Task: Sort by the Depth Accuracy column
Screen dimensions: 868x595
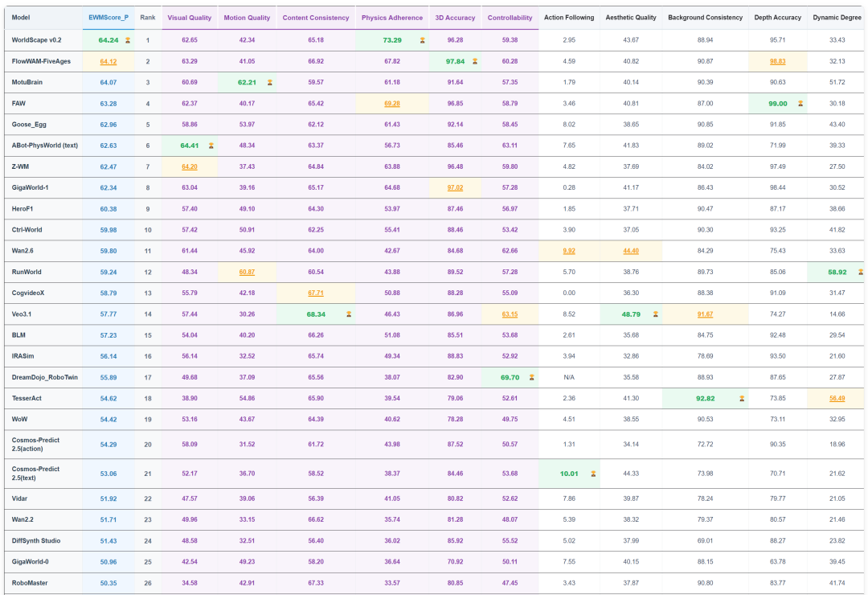Action: point(778,18)
